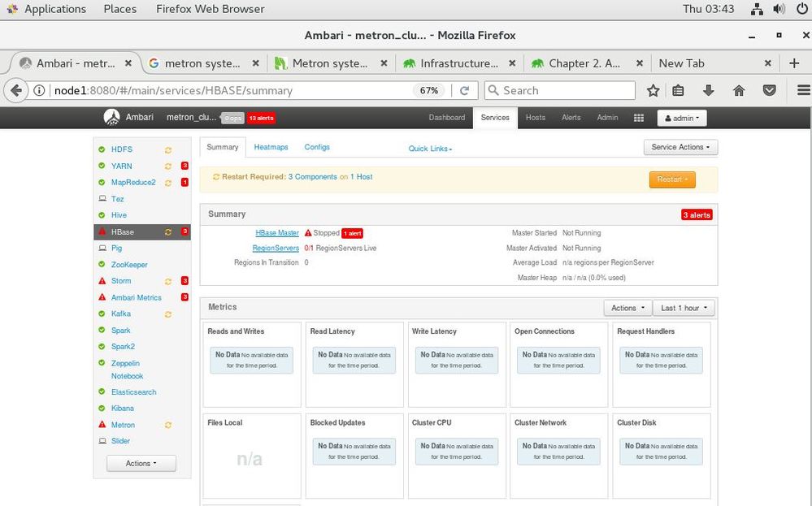Close the New Tab browser tab
The image size is (812, 506).
(x=768, y=63)
